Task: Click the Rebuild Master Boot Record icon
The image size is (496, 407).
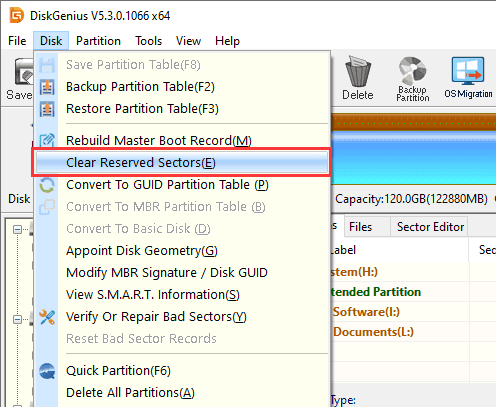Action: (x=47, y=140)
